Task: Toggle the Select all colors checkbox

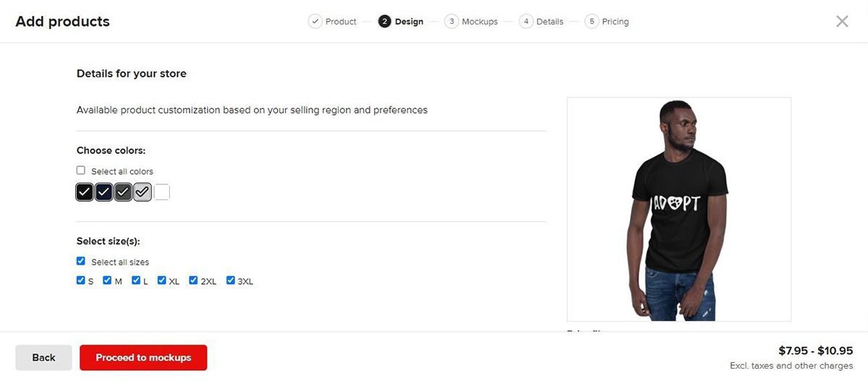Action: tap(81, 171)
